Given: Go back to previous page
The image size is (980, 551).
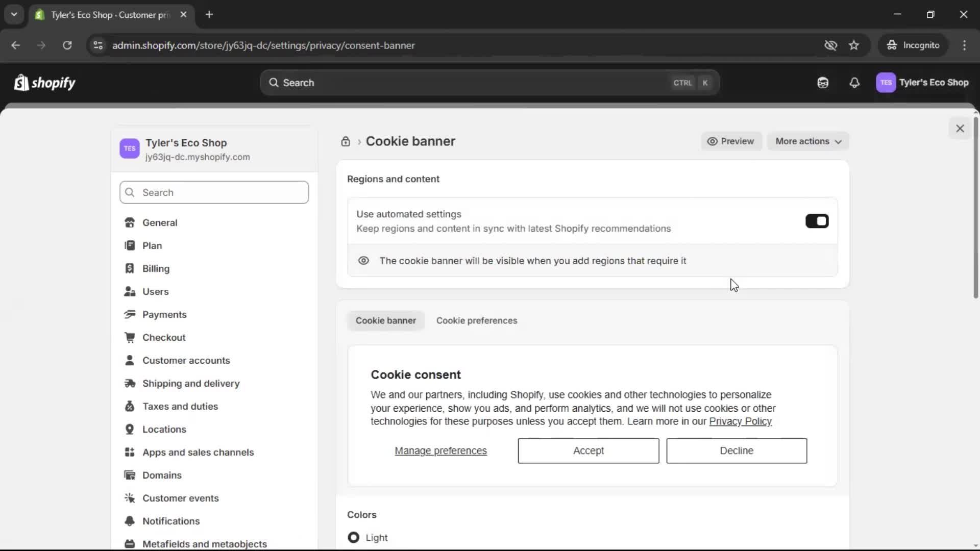Looking at the screenshot, I should click(15, 45).
